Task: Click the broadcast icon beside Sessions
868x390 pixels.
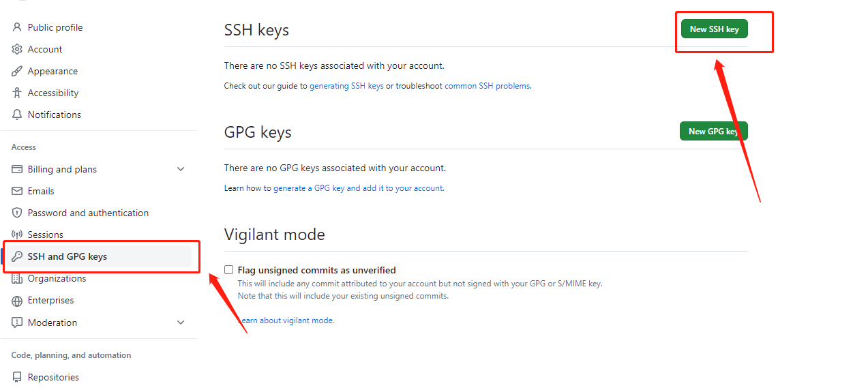Action: click(x=17, y=235)
